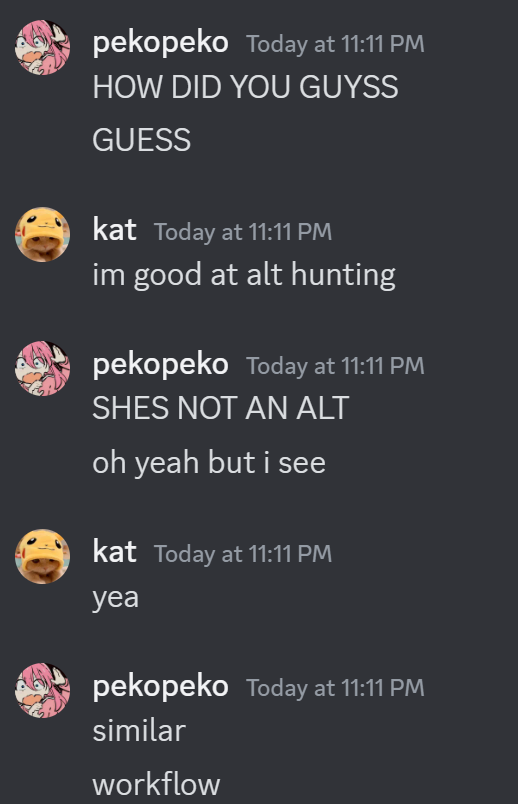Select the 'im good at alt hunting' message
Viewport: 518px width, 804px height.
pyautogui.click(x=244, y=275)
